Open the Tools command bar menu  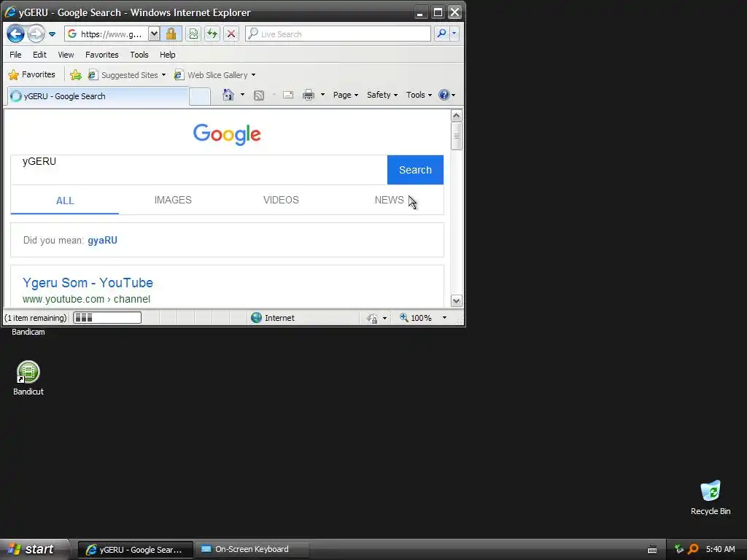[419, 95]
